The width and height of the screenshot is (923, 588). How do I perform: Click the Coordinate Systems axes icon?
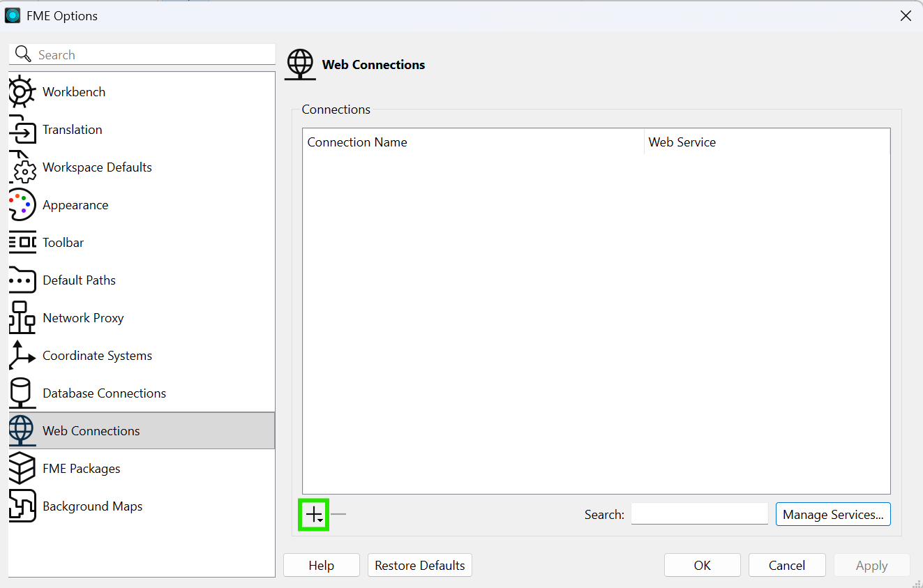click(22, 356)
